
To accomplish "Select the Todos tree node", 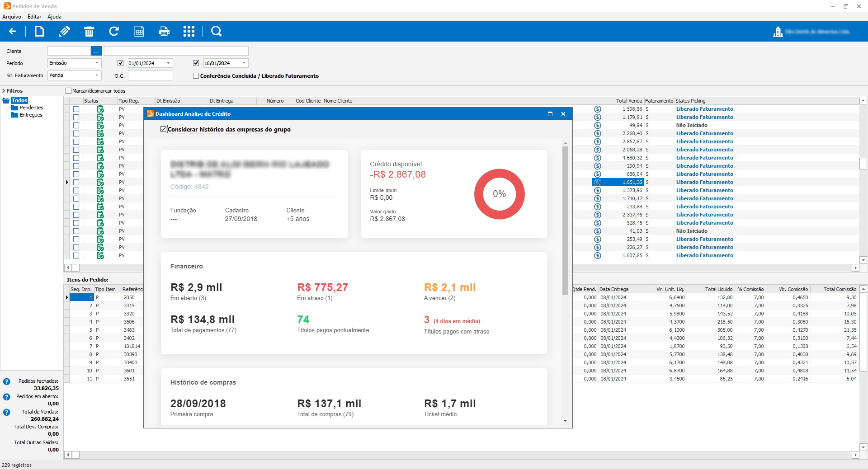I will pos(19,100).
